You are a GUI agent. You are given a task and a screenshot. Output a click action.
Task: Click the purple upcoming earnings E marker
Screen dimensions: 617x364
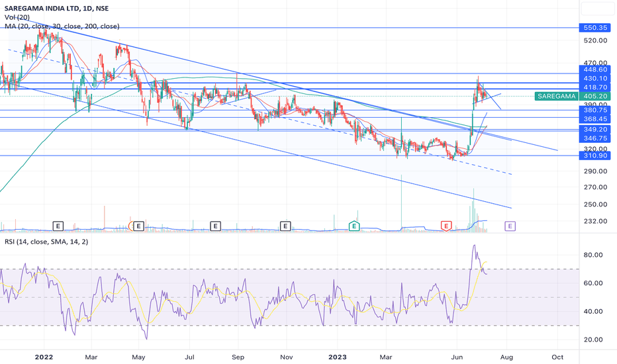tap(510, 226)
